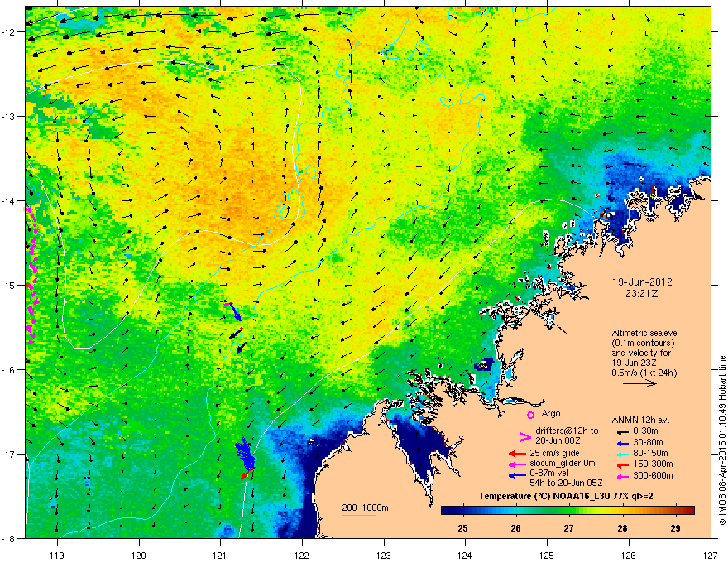Click the latitude axis label '-12'
Image resolution: width=728 pixels, height=563 pixels.
click(x=9, y=32)
